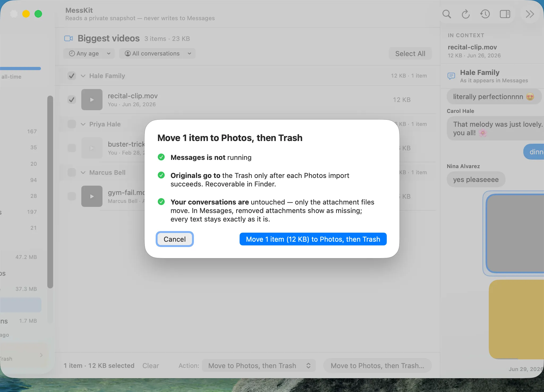
Task: Click the double-chevron overflow icon
Action: click(530, 14)
